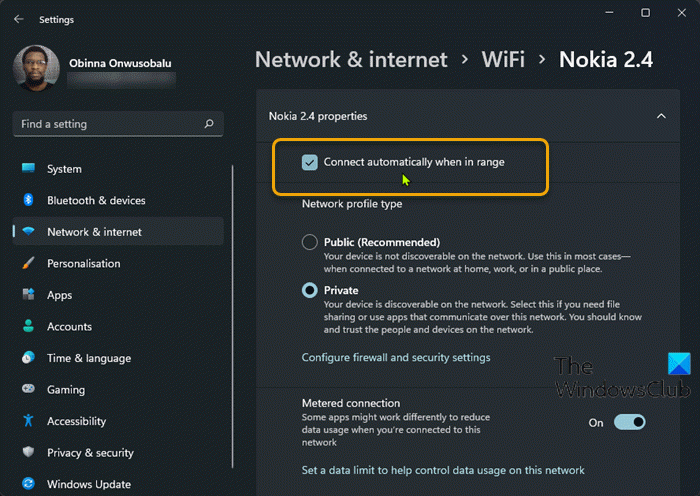700x496 pixels.
Task: Focus the Find a setting search box
Action: tap(110, 124)
